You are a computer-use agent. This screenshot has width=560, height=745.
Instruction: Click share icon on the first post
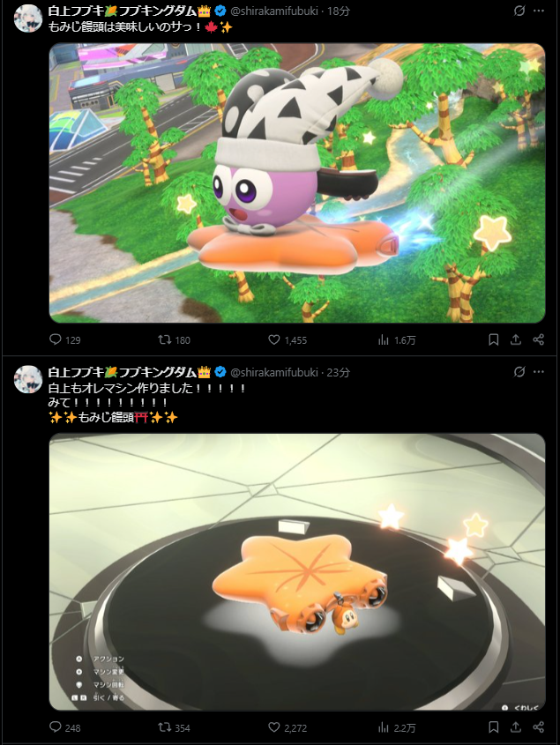538,339
